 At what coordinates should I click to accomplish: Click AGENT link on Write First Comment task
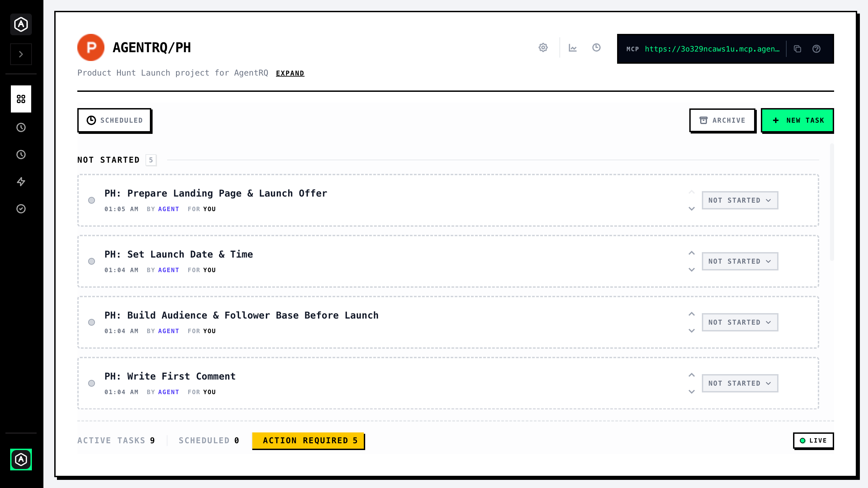tap(169, 392)
